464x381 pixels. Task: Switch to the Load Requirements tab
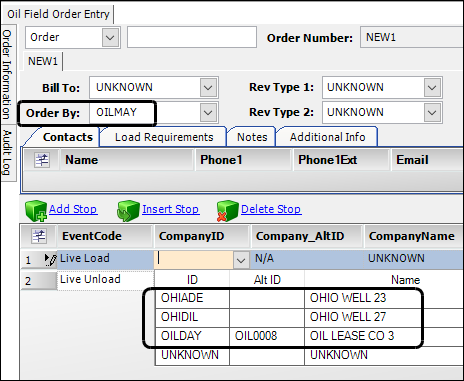point(164,137)
